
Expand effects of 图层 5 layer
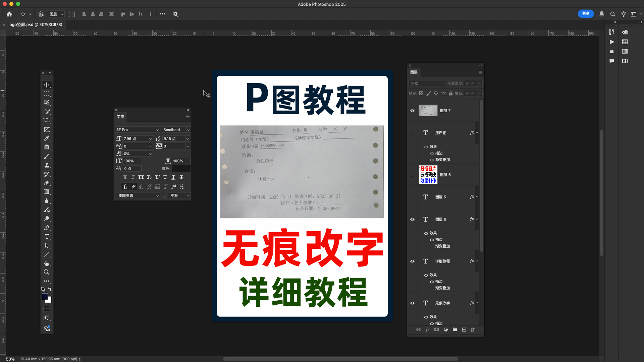pos(477,197)
